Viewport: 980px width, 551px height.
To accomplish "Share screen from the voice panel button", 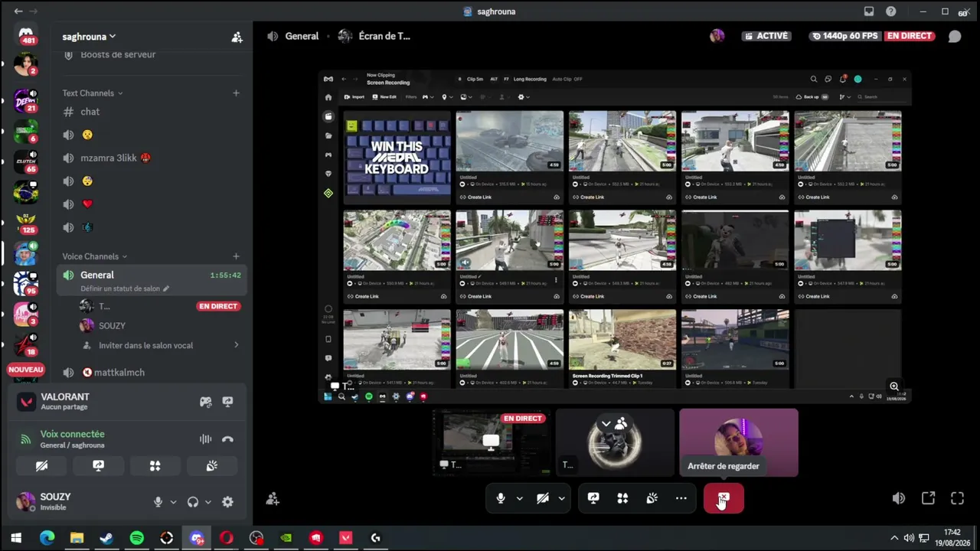I will [x=99, y=465].
